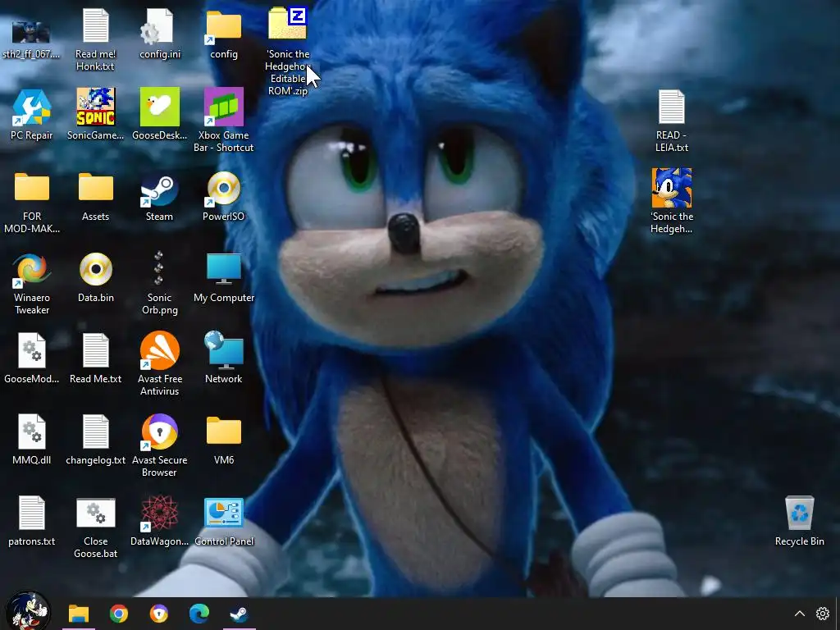
Task: Expand the hidden system tray icons
Action: 799,614
